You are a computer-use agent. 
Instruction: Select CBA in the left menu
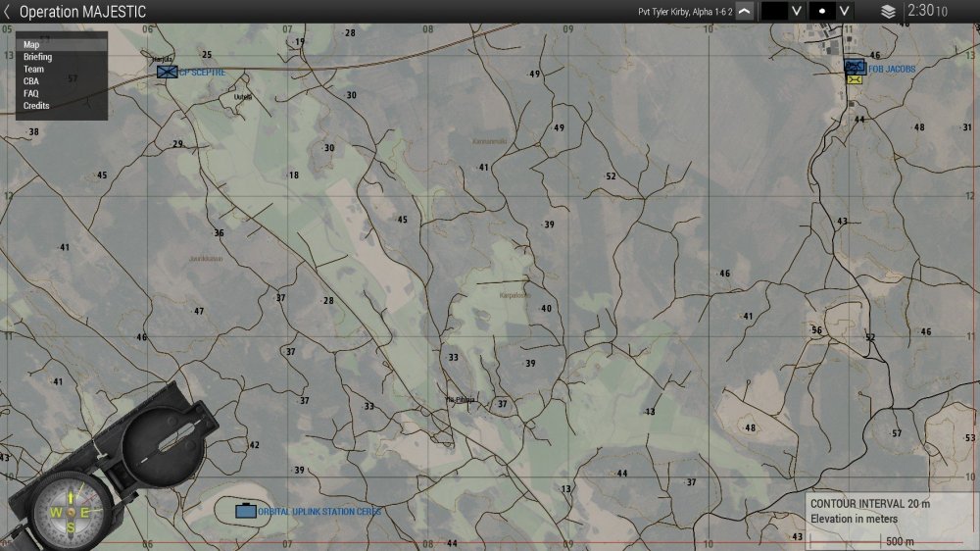pyautogui.click(x=32, y=81)
